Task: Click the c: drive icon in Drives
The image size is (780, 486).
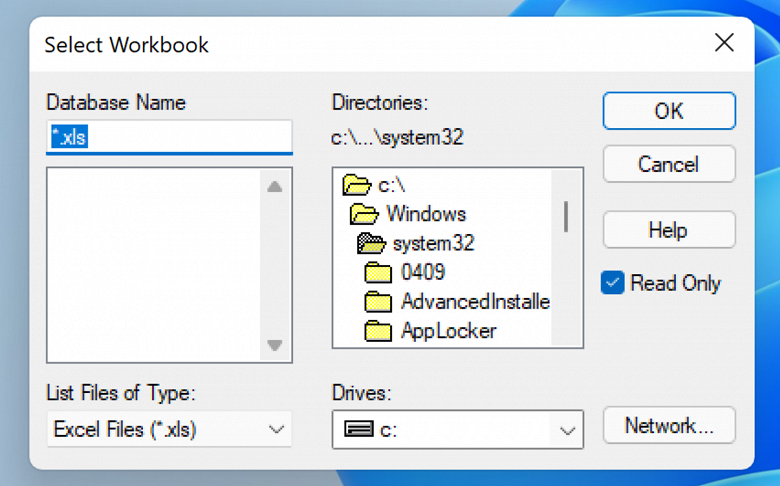Action: 358,430
